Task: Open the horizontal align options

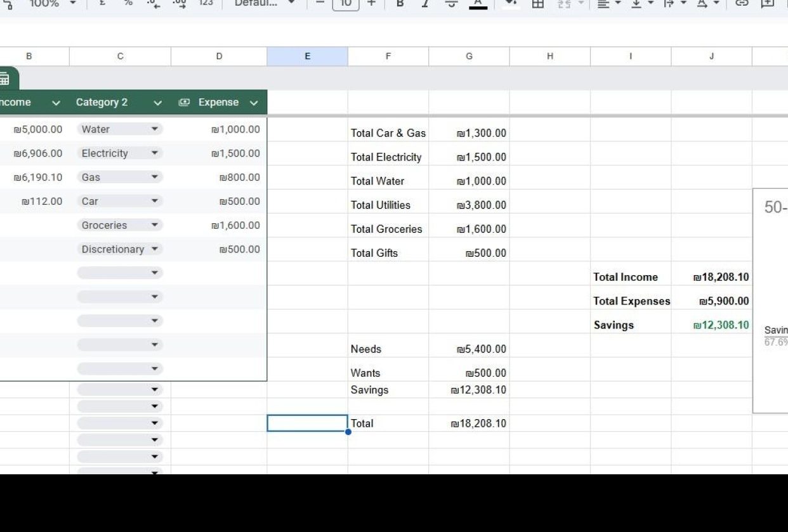Action: 607,3
